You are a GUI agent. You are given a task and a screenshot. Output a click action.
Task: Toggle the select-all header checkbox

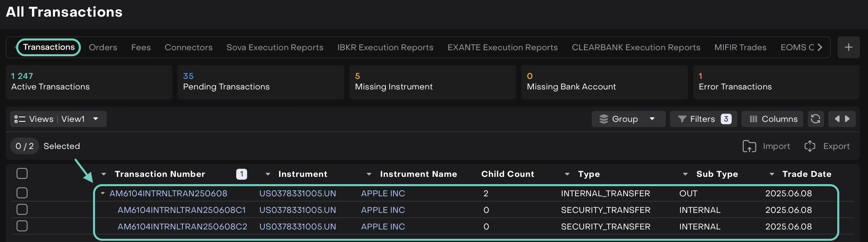tap(22, 174)
